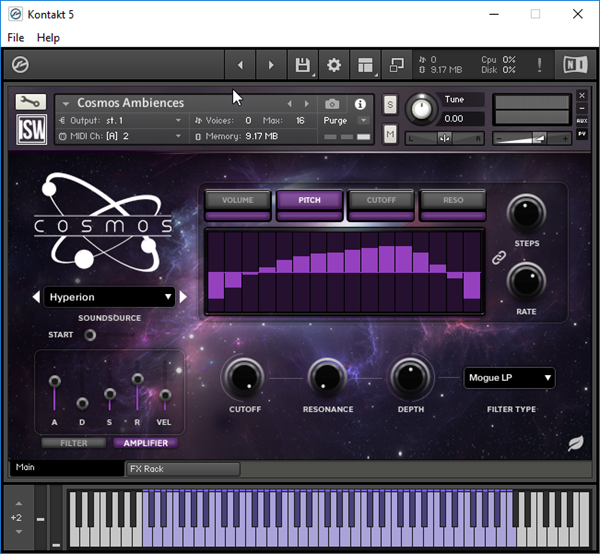Toggle the PV button

pyautogui.click(x=582, y=134)
